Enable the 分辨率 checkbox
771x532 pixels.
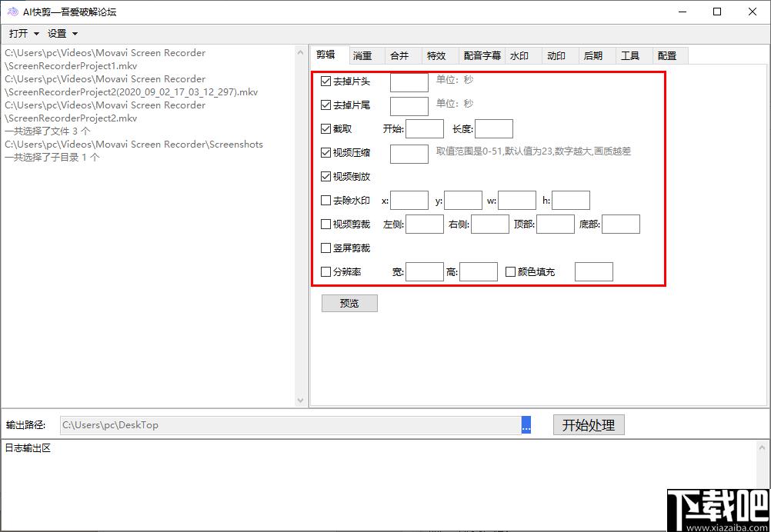[325, 271]
